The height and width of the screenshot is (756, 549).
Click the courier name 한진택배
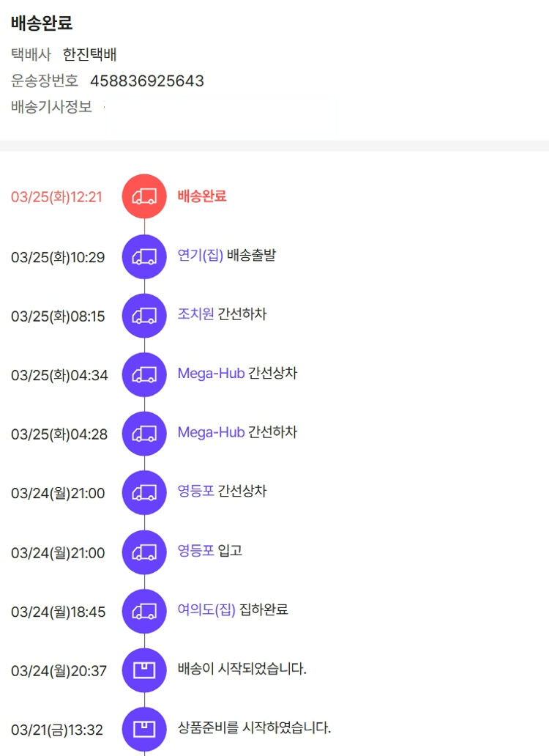point(90,54)
